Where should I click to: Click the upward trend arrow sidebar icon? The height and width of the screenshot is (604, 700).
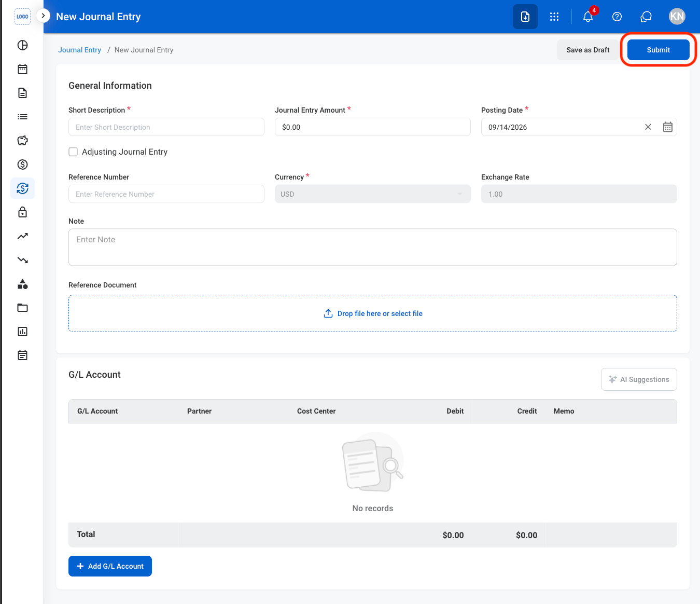(x=22, y=236)
